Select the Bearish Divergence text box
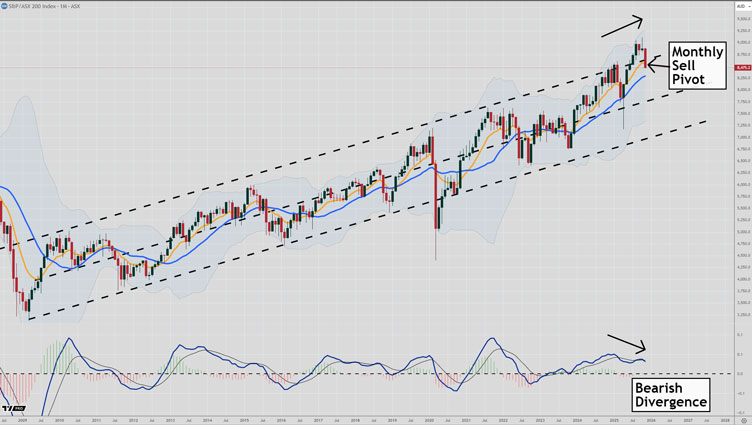752x425 pixels. (x=671, y=394)
